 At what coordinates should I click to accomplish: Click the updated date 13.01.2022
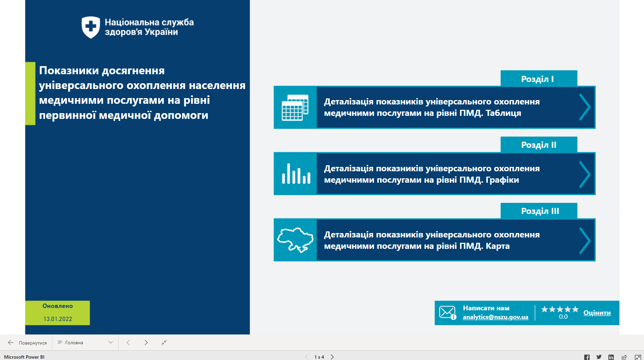click(58, 319)
